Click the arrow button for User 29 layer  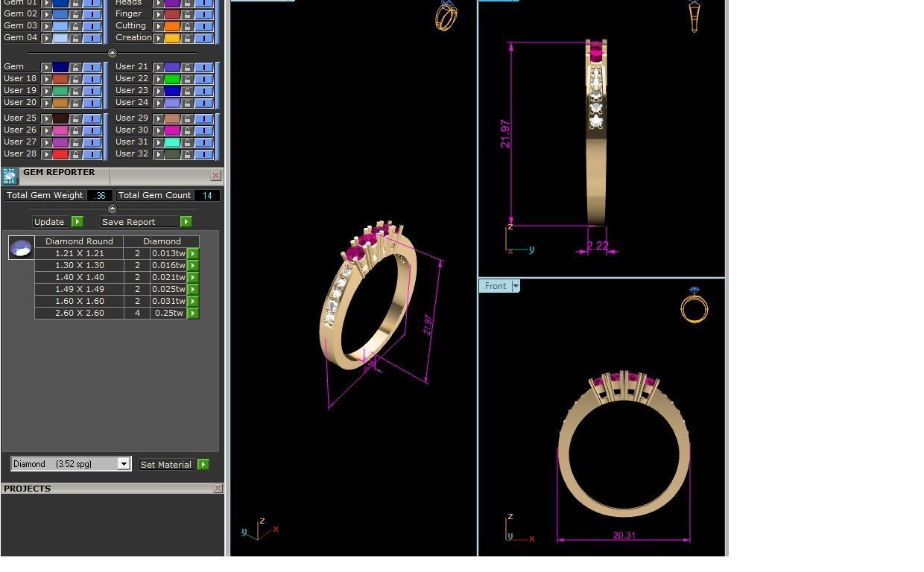pyautogui.click(x=158, y=118)
